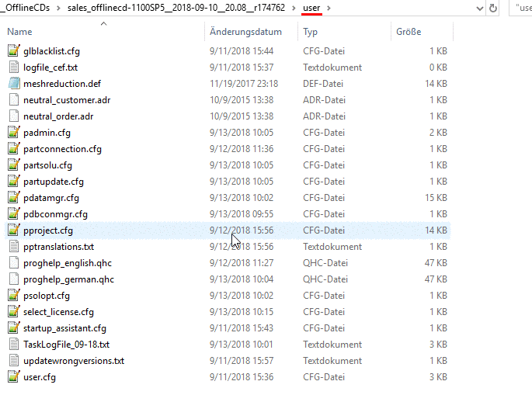
Task: Click the pptranslations.txt document icon
Action: point(13,247)
